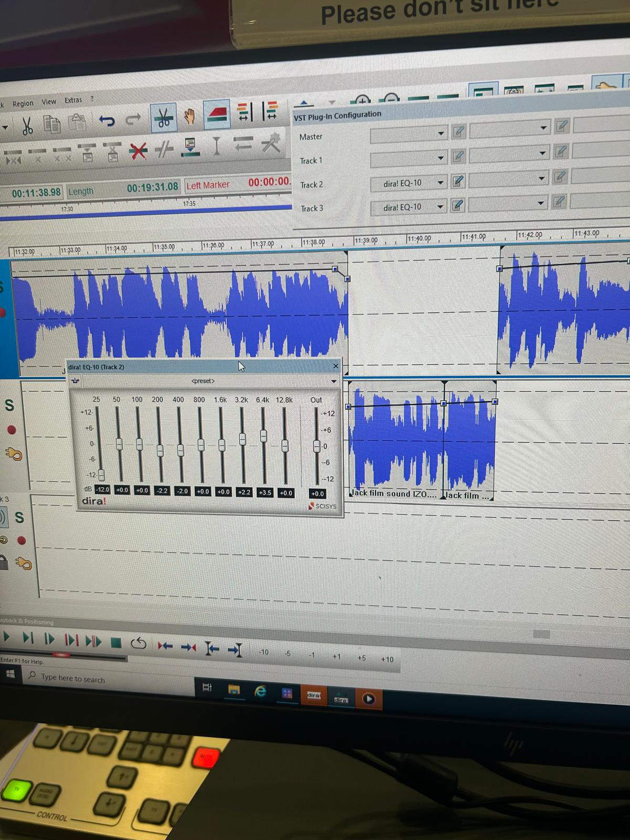Click the zoom in magnifier plus icon
630x840 pixels.
point(362,99)
